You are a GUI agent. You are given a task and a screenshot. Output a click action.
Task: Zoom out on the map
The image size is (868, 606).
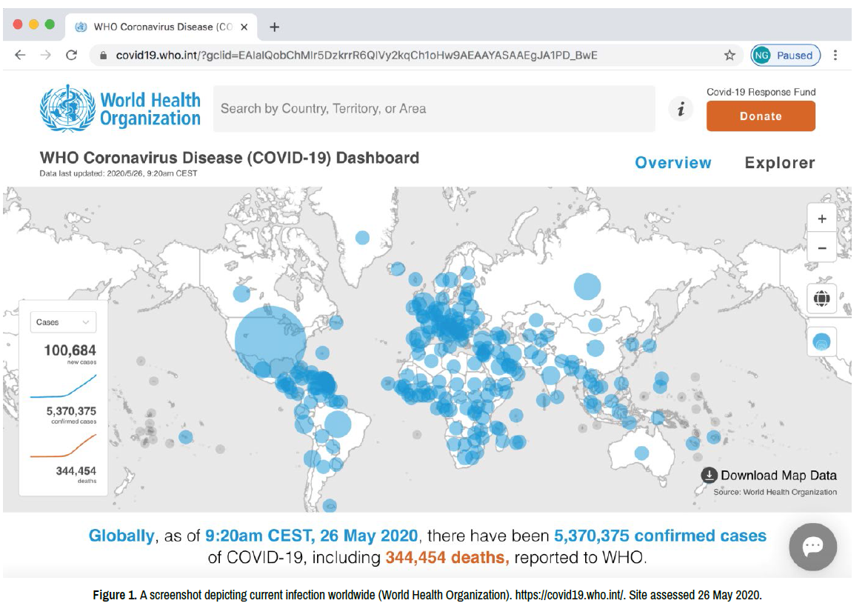coord(822,248)
